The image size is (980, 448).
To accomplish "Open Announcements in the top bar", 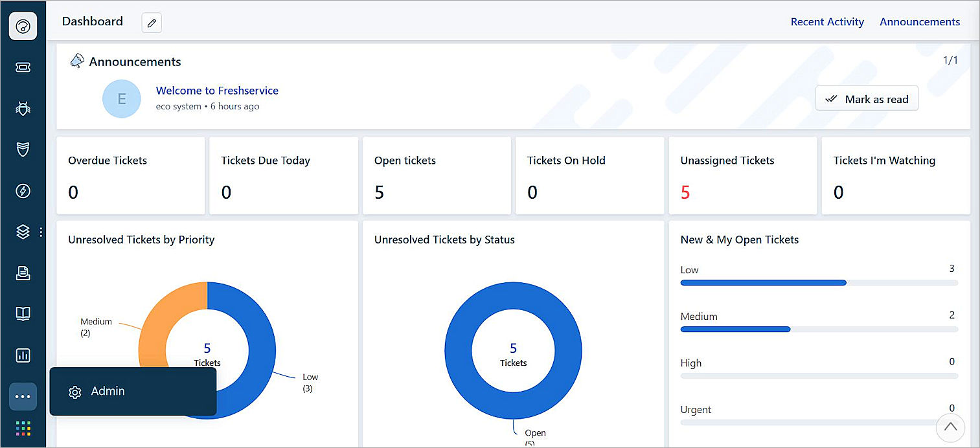I will click(919, 21).
